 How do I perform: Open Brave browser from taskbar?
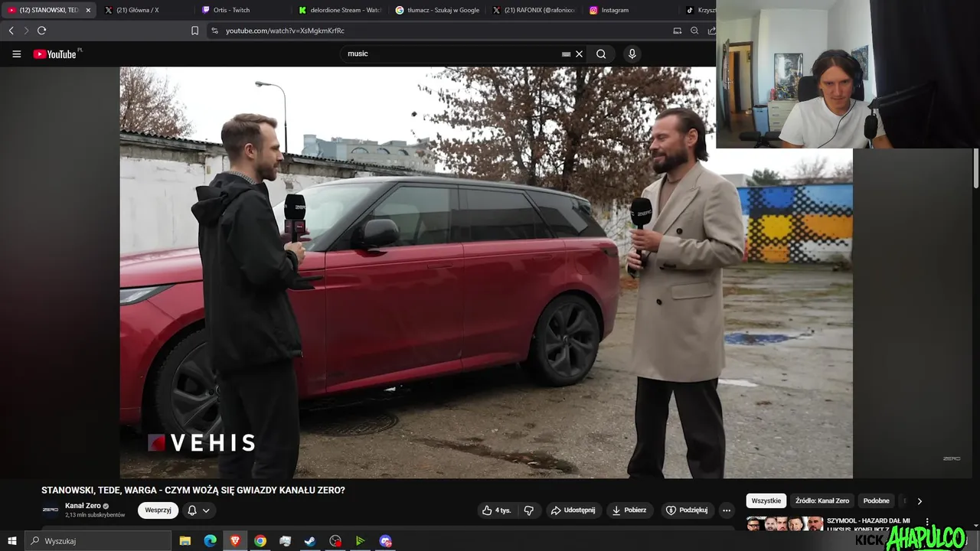(235, 541)
